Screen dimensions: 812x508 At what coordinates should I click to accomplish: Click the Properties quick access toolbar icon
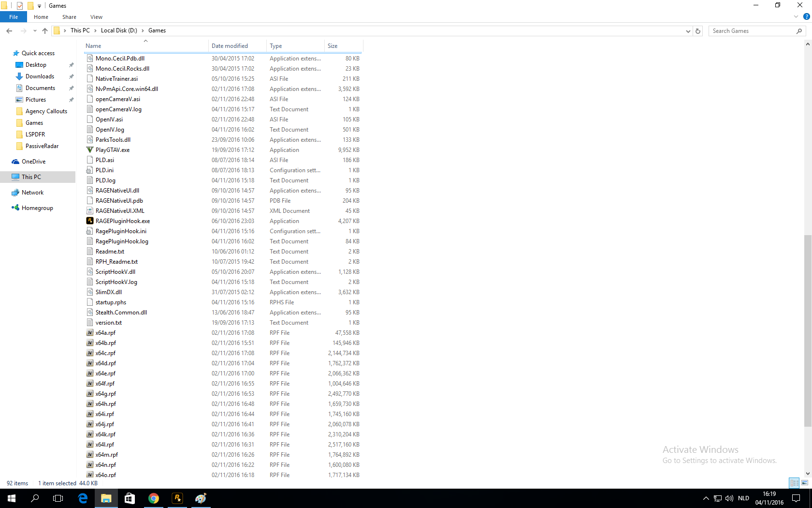coord(20,6)
